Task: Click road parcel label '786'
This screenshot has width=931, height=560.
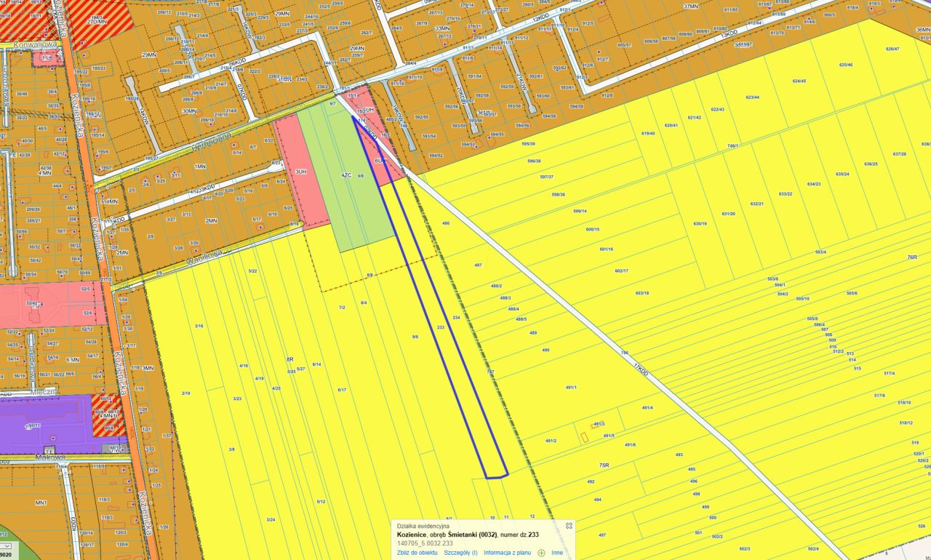Action: pyautogui.click(x=624, y=353)
